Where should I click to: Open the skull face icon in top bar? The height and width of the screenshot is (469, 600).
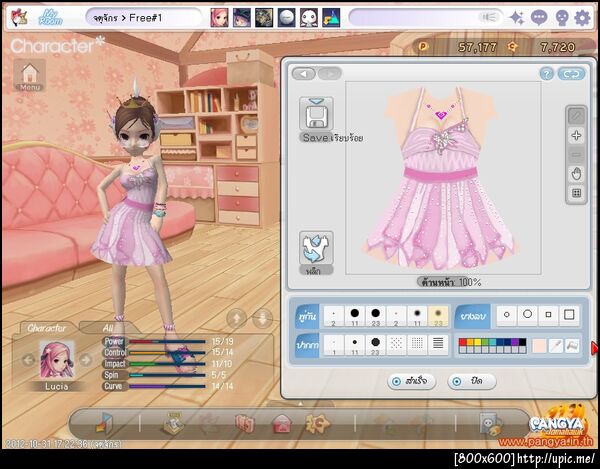click(562, 18)
